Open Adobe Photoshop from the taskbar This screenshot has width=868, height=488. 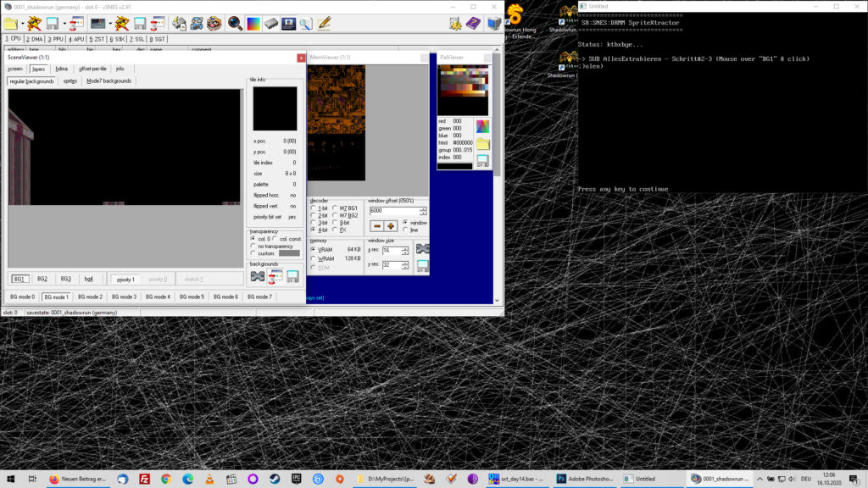[x=585, y=480]
